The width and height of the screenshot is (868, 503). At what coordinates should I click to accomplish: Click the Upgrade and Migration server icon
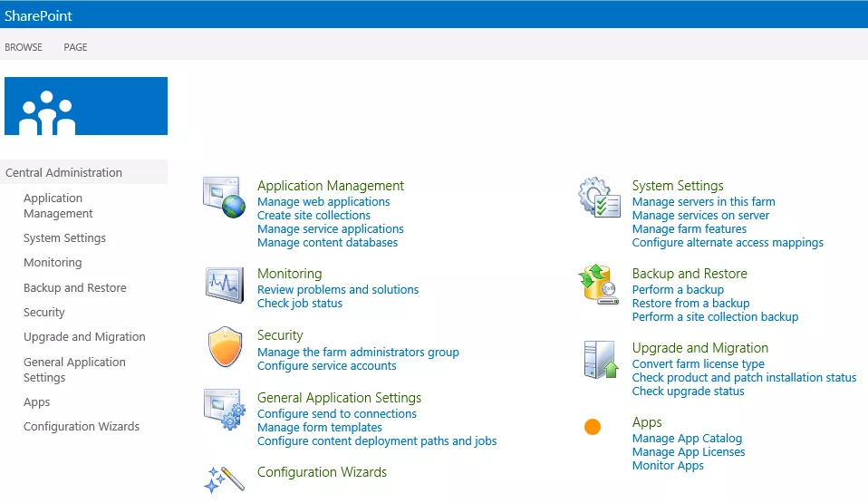601,360
